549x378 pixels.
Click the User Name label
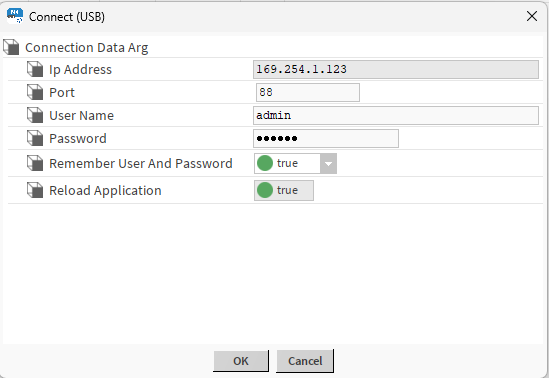(82, 116)
